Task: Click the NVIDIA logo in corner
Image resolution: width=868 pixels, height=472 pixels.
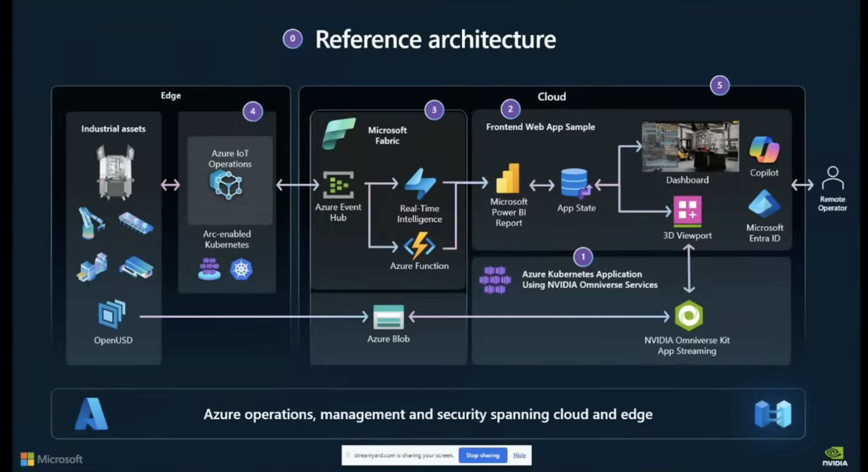Action: (x=835, y=456)
